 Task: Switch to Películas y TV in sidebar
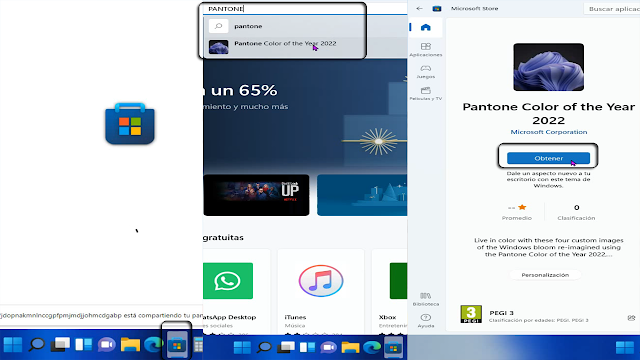pyautogui.click(x=426, y=93)
